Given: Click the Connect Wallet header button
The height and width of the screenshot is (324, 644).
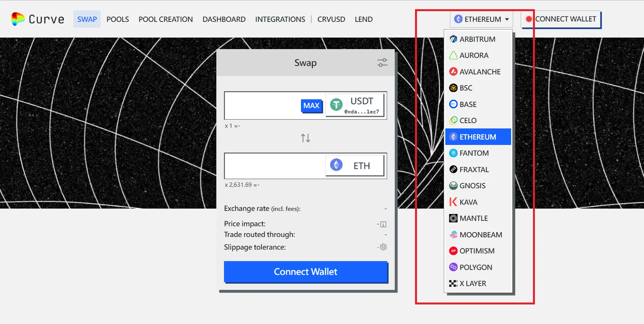Looking at the screenshot, I should click(561, 19).
